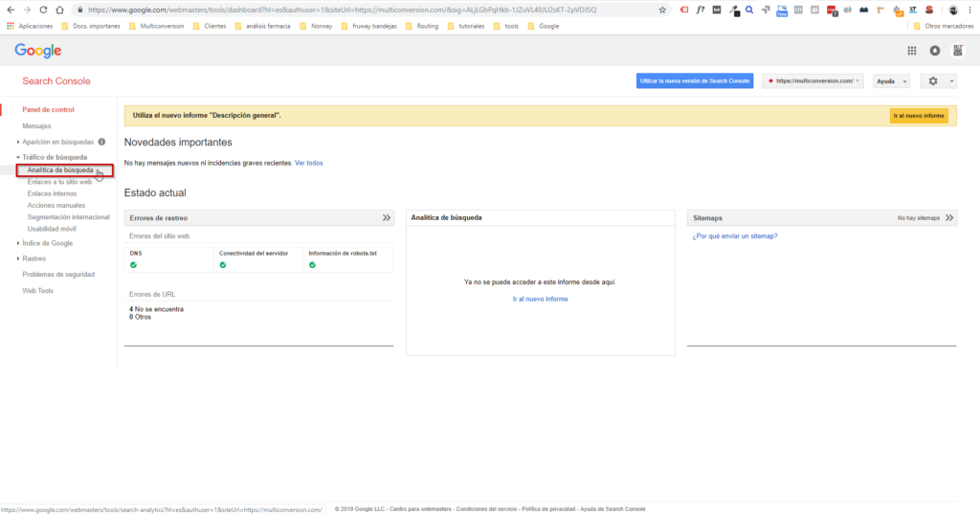Click Política de privacidad footer link

[548, 509]
